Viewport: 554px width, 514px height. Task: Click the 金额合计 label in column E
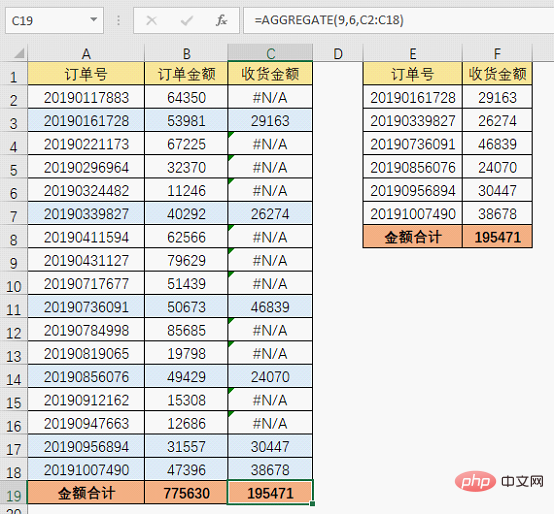click(413, 237)
